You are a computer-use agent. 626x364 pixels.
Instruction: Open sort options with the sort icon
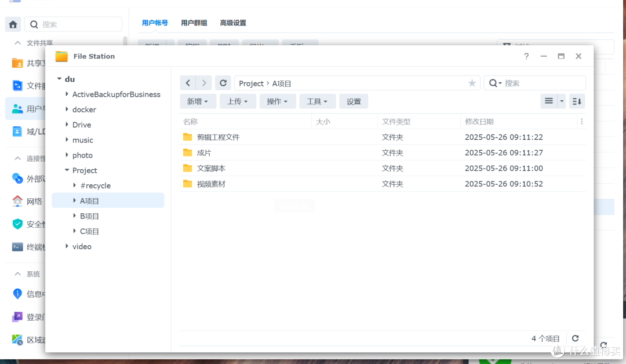(x=577, y=101)
